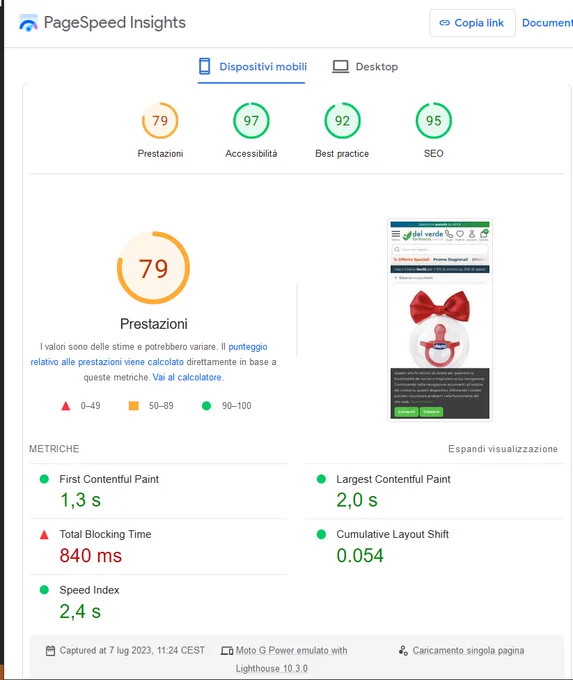Click the mobile phone icon in the tab
This screenshot has width=573, height=680.
[x=204, y=66]
